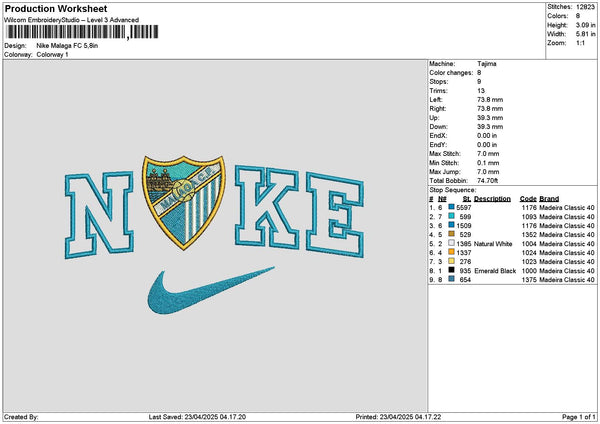Select the Machine value 'Tajima'
The image size is (600, 424).
(x=487, y=64)
